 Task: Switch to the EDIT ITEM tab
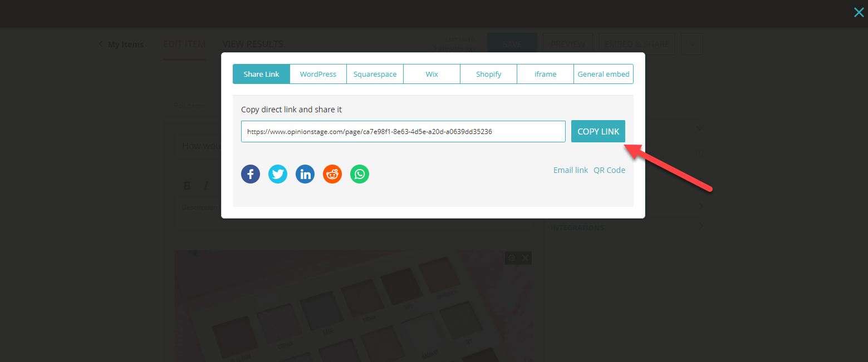pyautogui.click(x=184, y=44)
